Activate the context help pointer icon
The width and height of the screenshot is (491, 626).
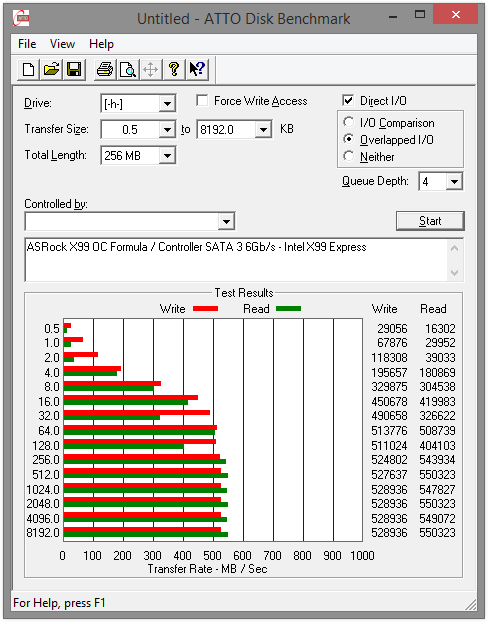(x=197, y=69)
